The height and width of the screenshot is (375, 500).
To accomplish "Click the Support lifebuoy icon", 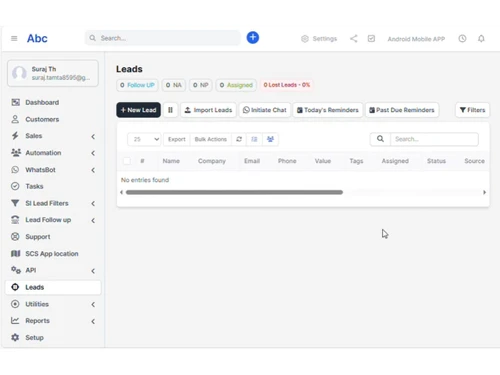I will pyautogui.click(x=15, y=237).
